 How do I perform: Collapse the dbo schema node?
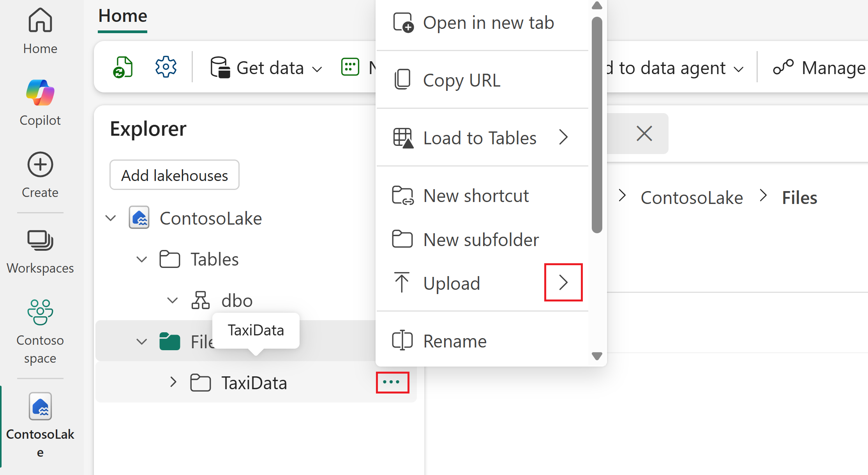click(x=172, y=300)
